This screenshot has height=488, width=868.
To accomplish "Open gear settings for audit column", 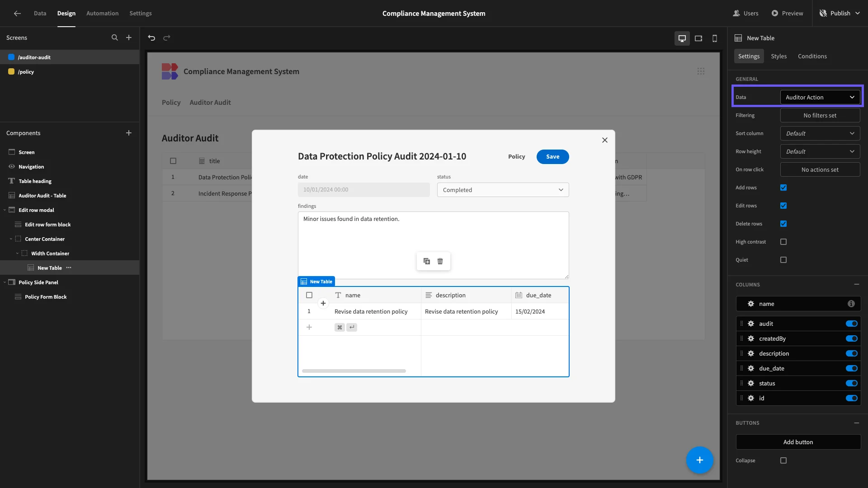I will 751,324.
